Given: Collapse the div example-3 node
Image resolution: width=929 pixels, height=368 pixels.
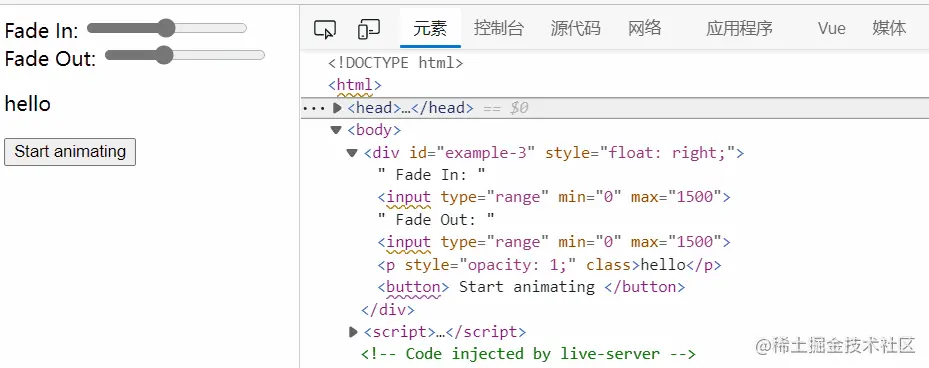Looking at the screenshot, I should point(352,153).
